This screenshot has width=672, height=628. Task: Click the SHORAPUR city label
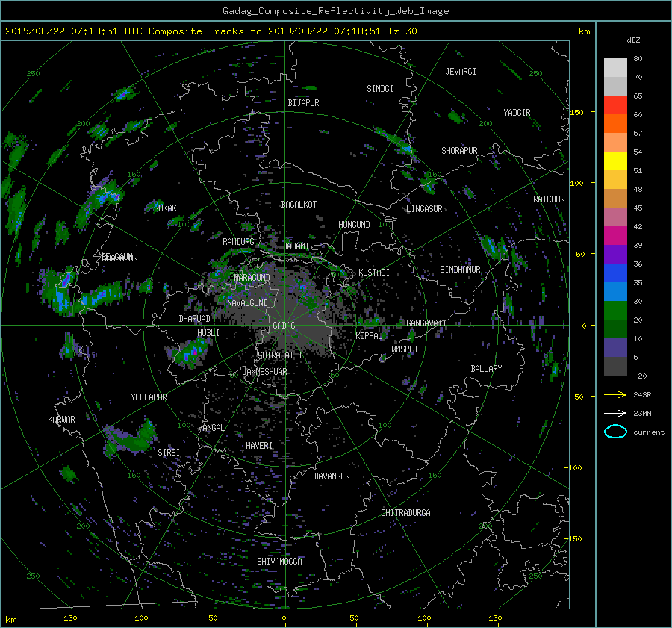(459, 151)
